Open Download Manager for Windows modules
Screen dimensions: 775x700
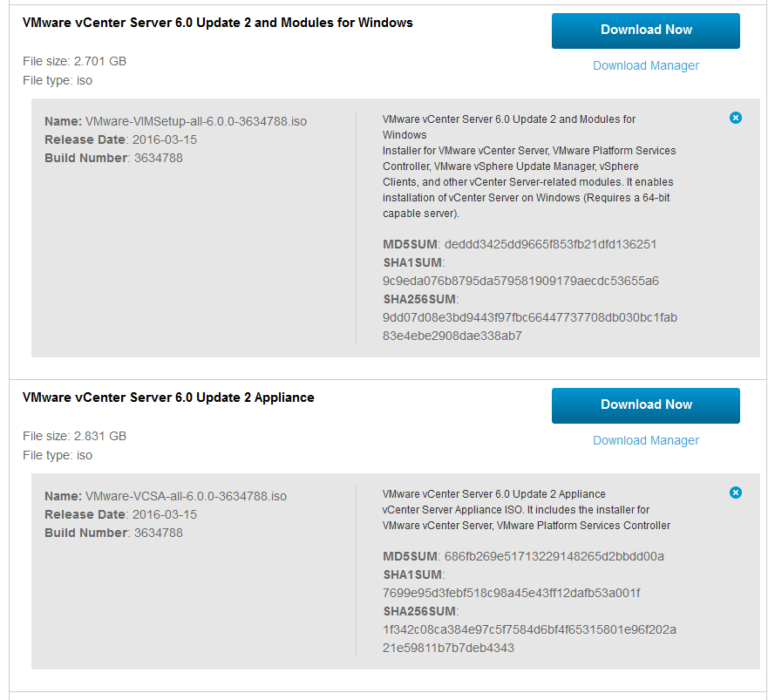(x=645, y=65)
